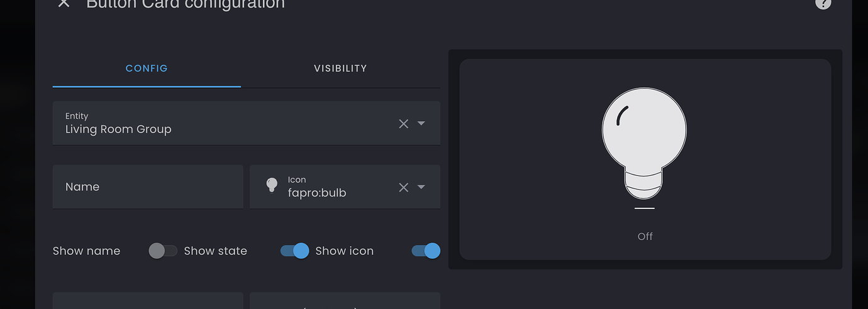This screenshot has width=868, height=309.
Task: Disable the Show icon toggle
Action: tap(426, 251)
